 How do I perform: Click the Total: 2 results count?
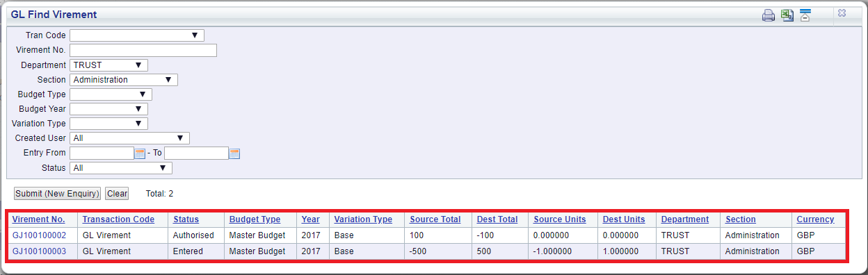pyautogui.click(x=159, y=194)
